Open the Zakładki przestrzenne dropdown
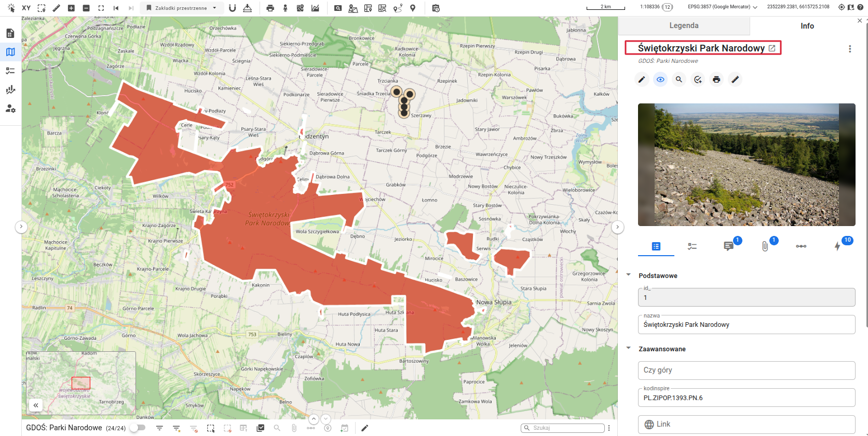The width and height of the screenshot is (868, 436). click(182, 8)
